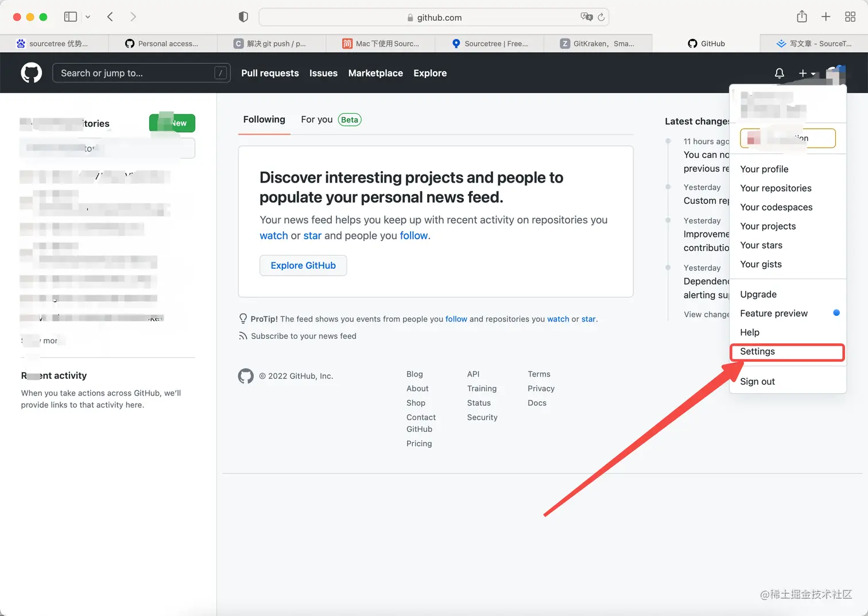This screenshot has width=868, height=616.
Task: Select Your codespaces in user menu
Action: (788, 207)
